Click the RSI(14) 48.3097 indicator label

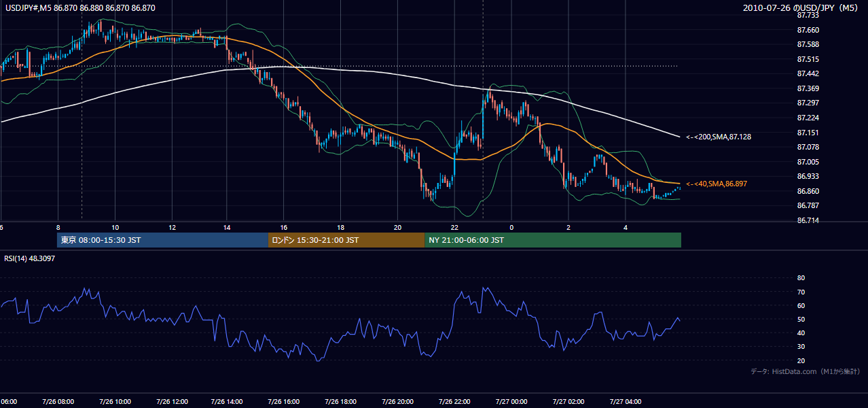30,258
